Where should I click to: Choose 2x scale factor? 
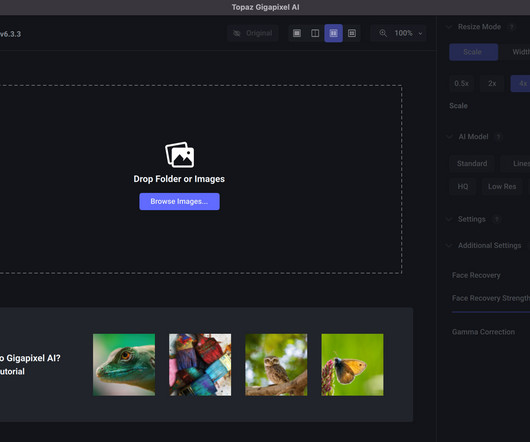tap(492, 83)
